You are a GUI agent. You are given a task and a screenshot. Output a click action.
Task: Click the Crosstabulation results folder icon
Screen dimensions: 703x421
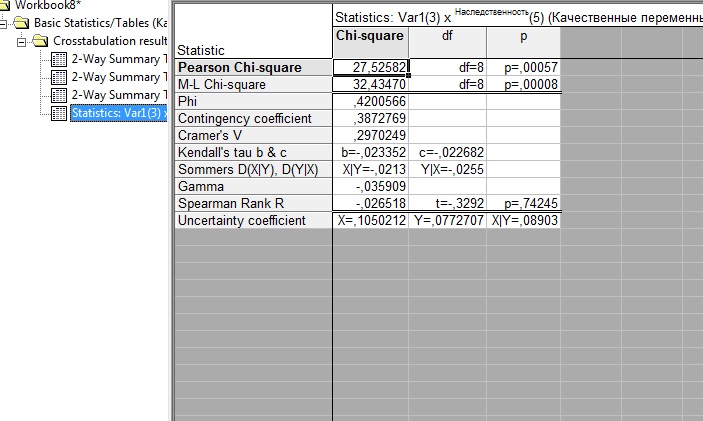[x=40, y=41]
